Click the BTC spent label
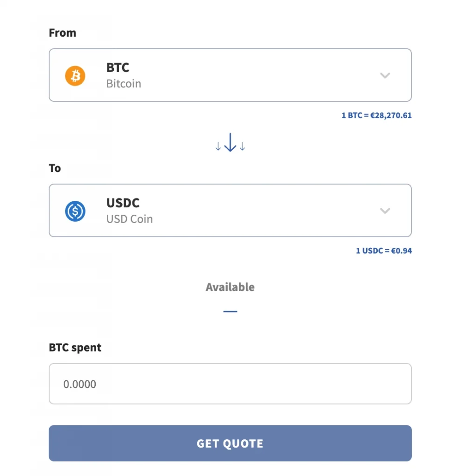This screenshot has height=476, width=461. pyautogui.click(x=75, y=348)
